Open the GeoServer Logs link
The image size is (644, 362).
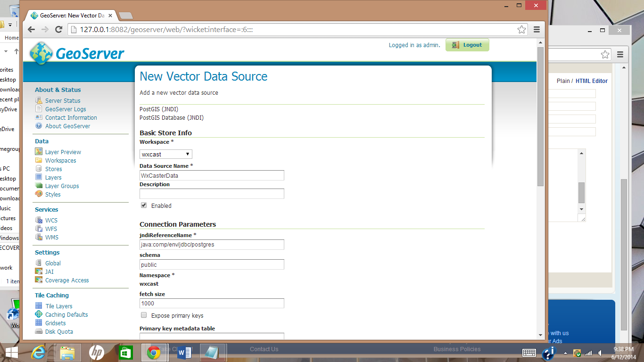(66, 109)
